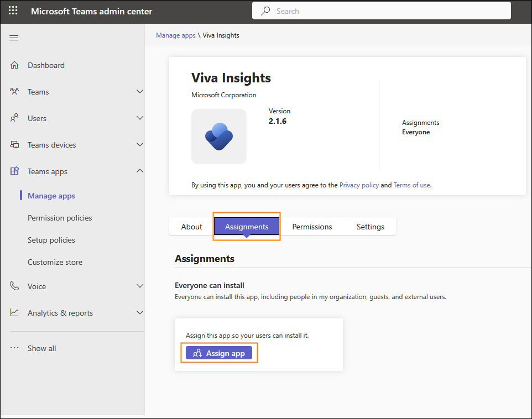Switch to the Permissions tab

[x=312, y=227]
